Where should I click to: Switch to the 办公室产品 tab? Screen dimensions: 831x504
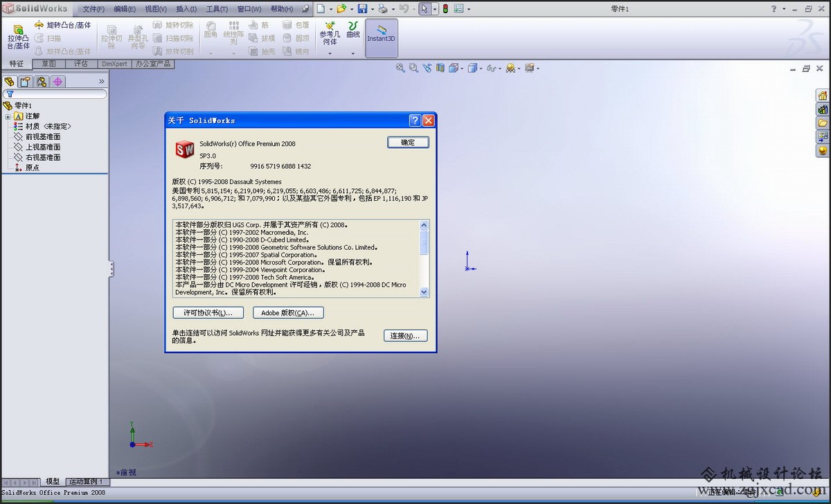(153, 64)
